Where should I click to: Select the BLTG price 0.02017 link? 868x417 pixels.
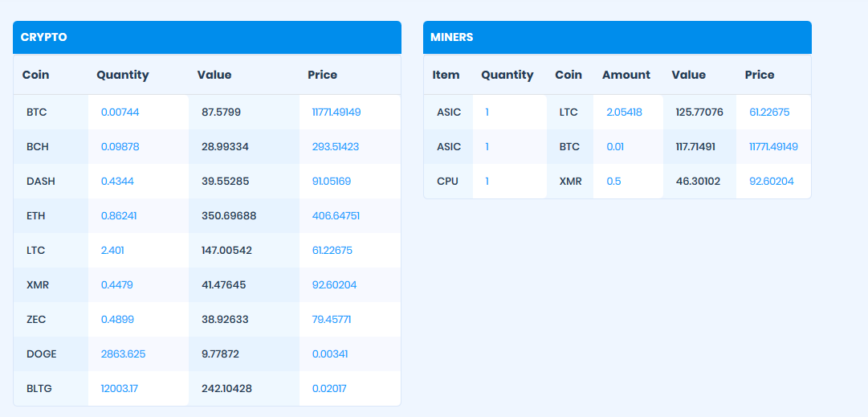(329, 389)
